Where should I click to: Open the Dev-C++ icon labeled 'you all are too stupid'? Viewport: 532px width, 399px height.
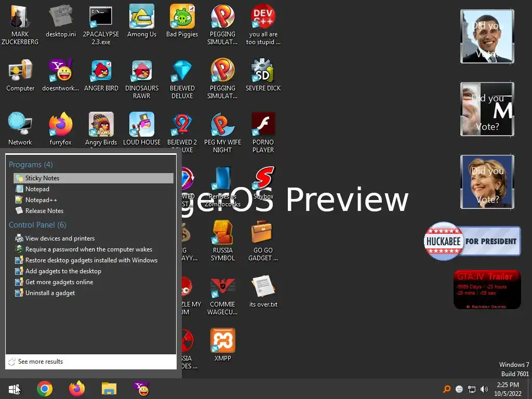[263, 24]
